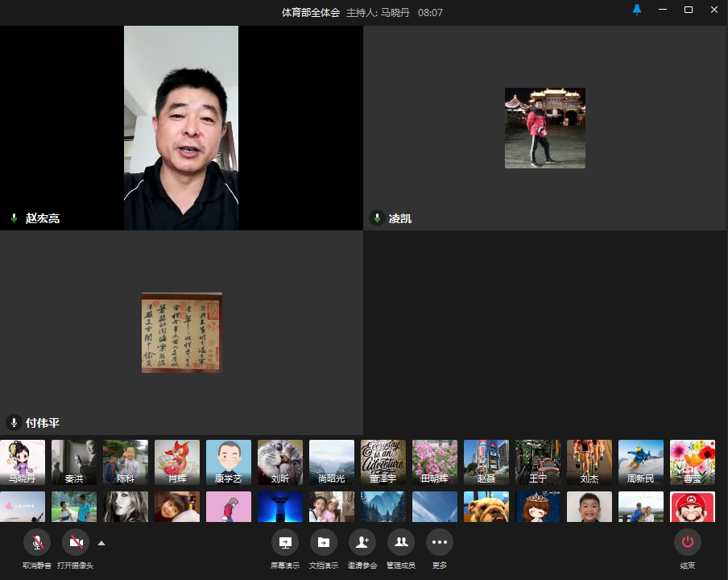Unmute the microphone (取消静音)

(36, 542)
